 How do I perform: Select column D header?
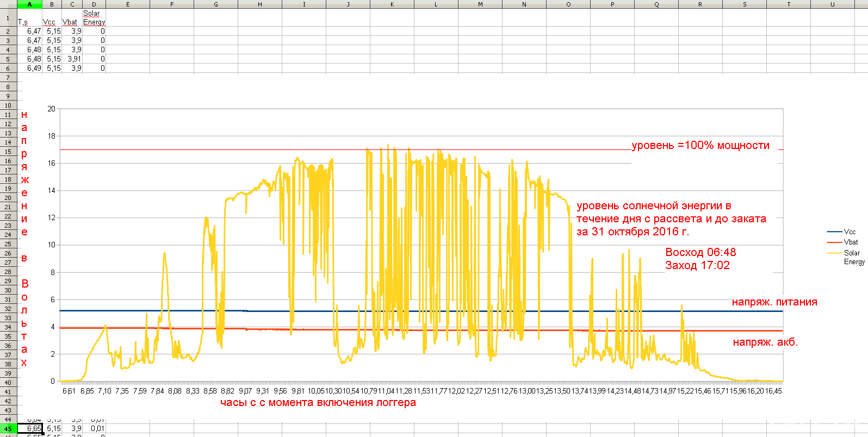tap(94, 4)
